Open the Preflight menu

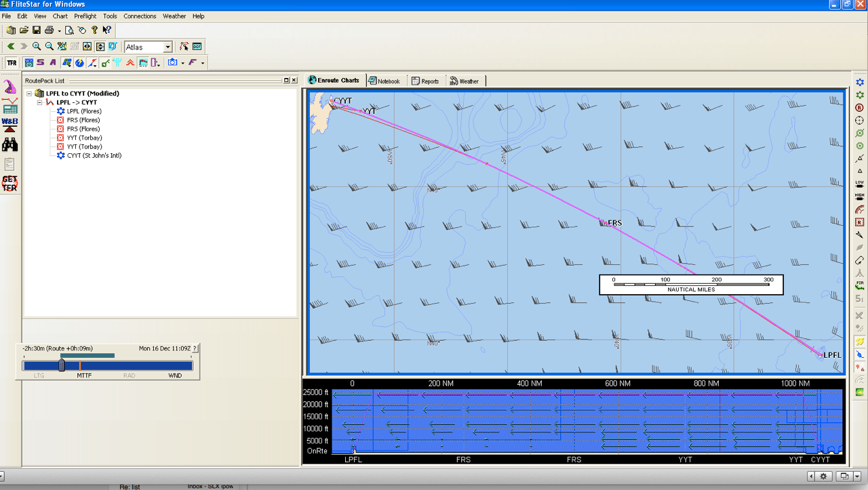click(x=85, y=16)
